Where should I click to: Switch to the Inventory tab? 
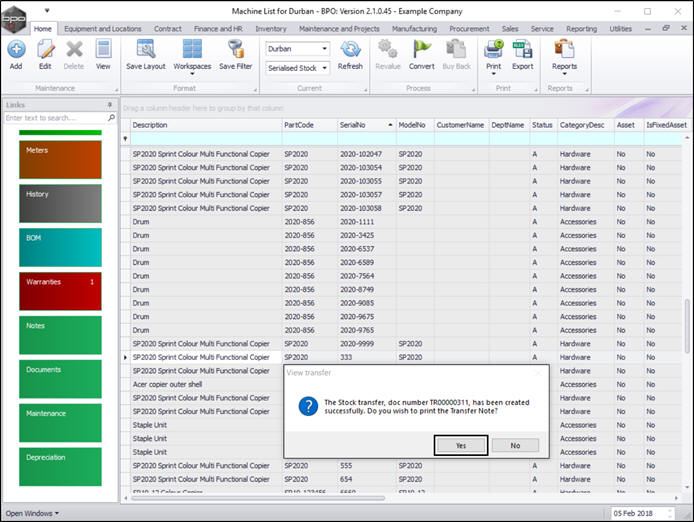270,29
